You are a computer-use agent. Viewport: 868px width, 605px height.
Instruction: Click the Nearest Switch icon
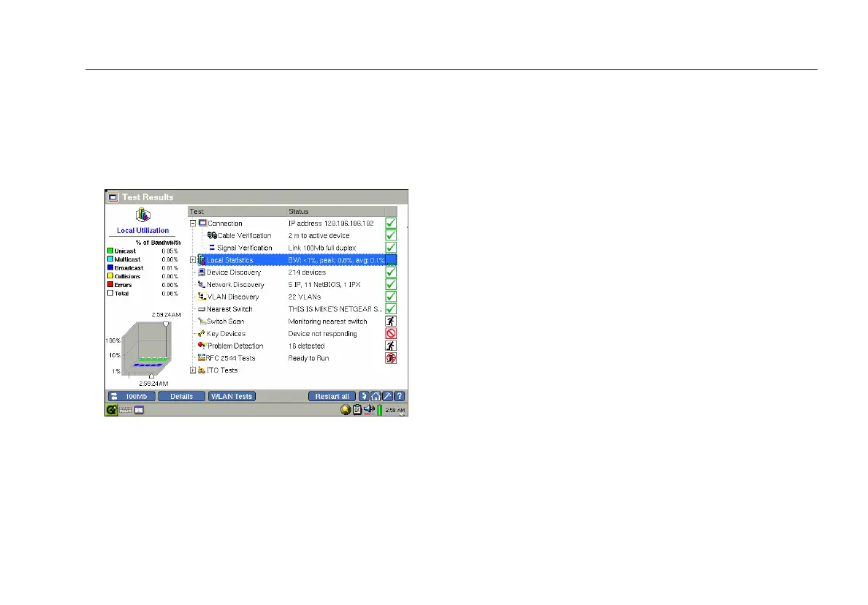pyautogui.click(x=202, y=309)
